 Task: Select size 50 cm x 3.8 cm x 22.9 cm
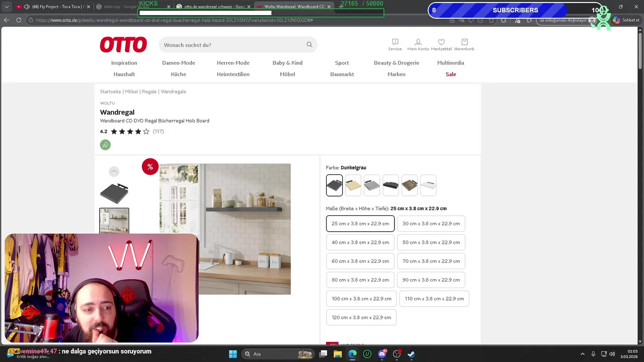pyautogui.click(x=431, y=242)
